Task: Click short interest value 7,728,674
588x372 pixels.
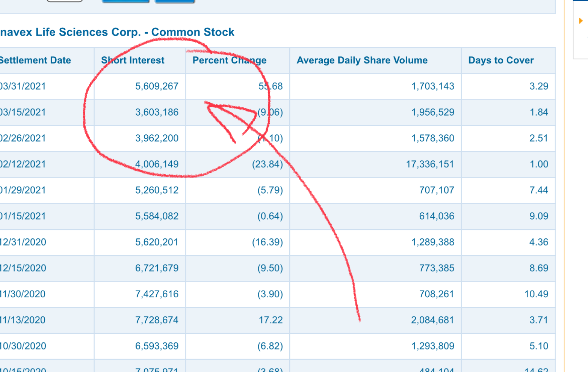Action: (x=157, y=320)
